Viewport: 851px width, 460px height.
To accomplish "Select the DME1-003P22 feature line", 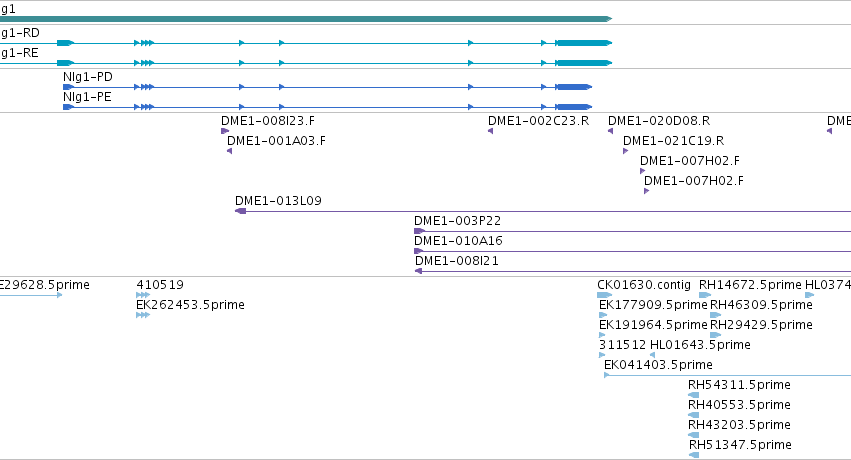I will pos(632,231).
